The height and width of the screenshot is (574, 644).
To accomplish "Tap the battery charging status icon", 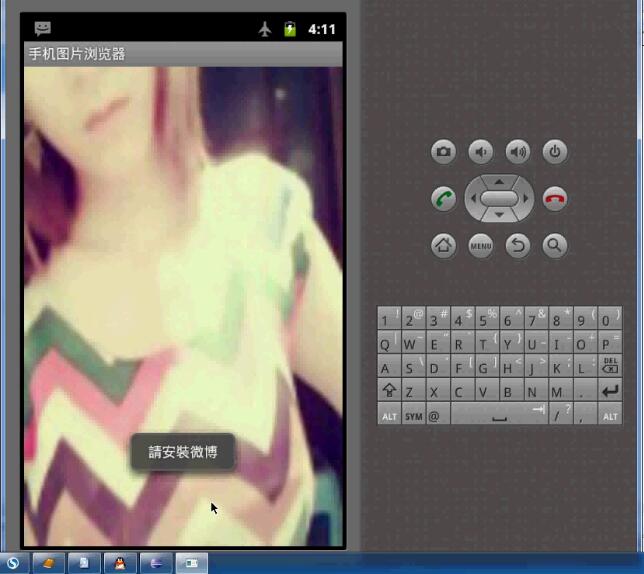I will [290, 29].
